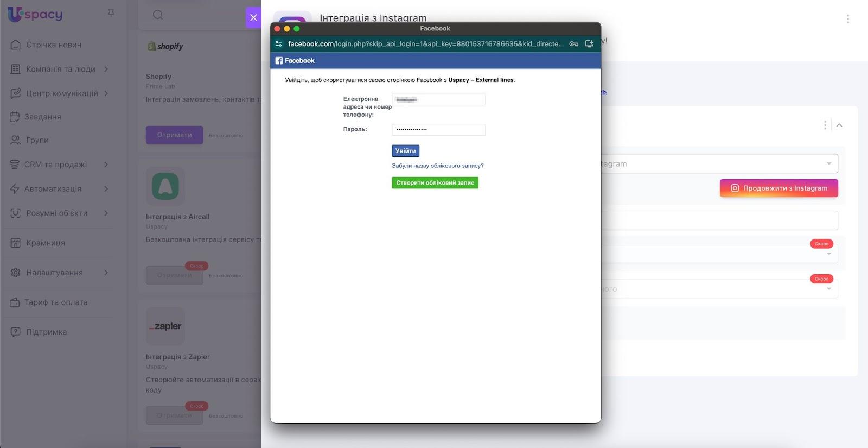Click the install/cast icon in address bar
The width and height of the screenshot is (868, 448).
pyautogui.click(x=589, y=44)
